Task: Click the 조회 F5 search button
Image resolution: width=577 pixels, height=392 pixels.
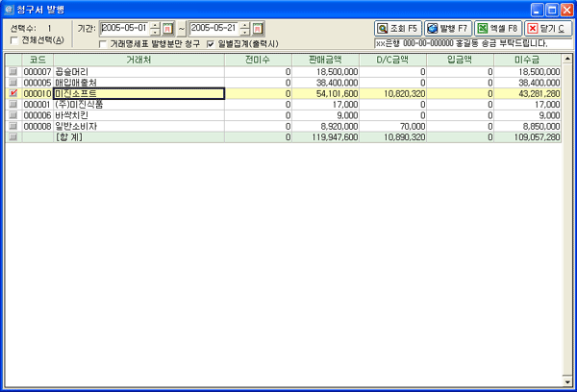Action: 398,28
